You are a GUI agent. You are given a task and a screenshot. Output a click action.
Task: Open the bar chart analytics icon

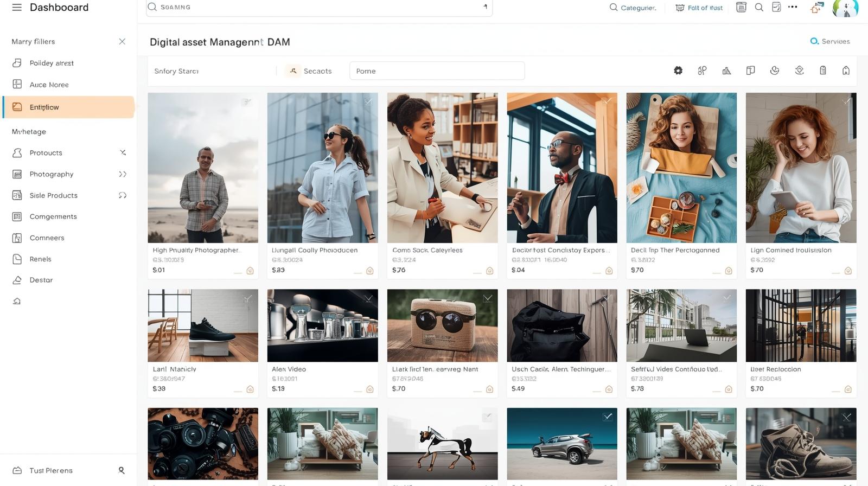point(726,71)
